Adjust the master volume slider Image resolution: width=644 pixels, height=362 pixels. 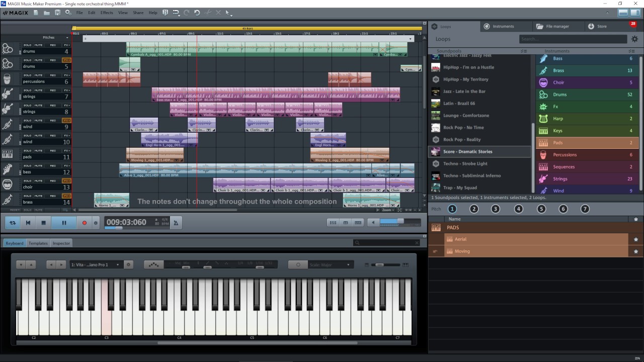click(400, 222)
